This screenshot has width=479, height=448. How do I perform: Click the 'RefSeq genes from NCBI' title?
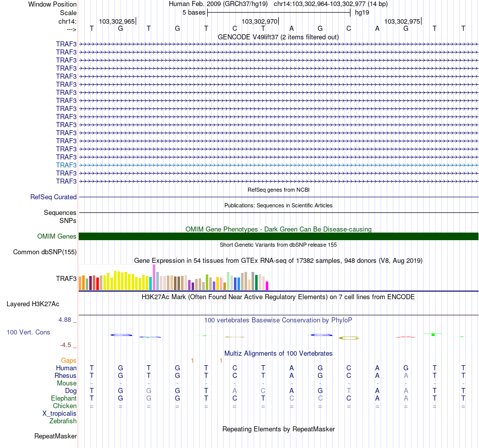(278, 190)
